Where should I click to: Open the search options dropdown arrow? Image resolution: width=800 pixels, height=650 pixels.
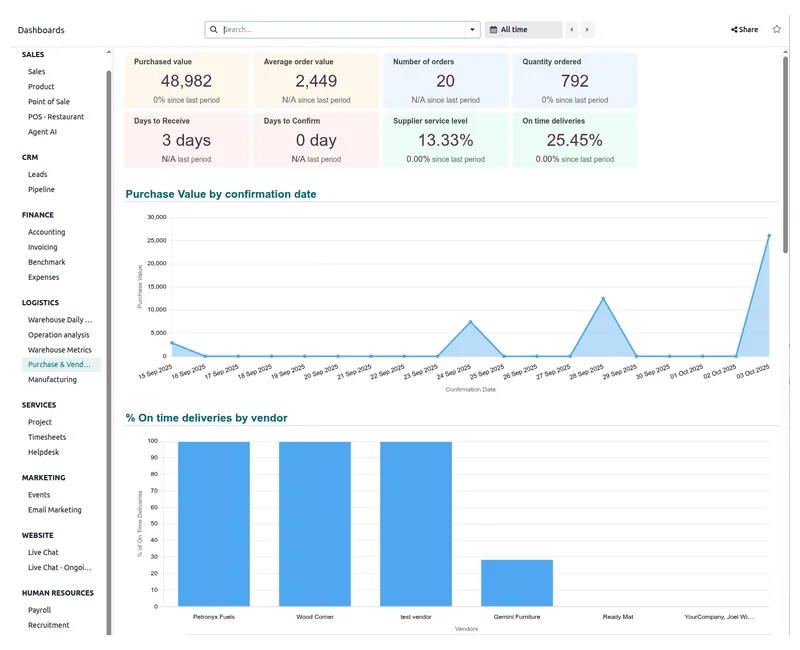[x=472, y=30]
